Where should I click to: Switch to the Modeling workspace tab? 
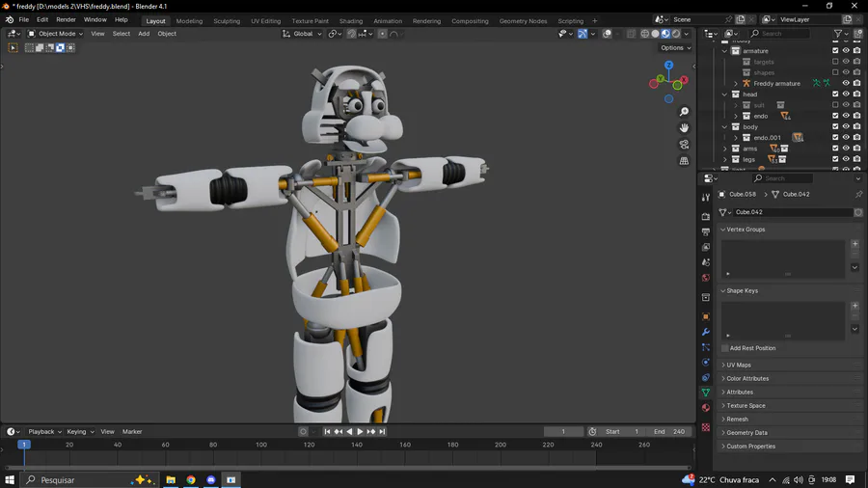(189, 21)
